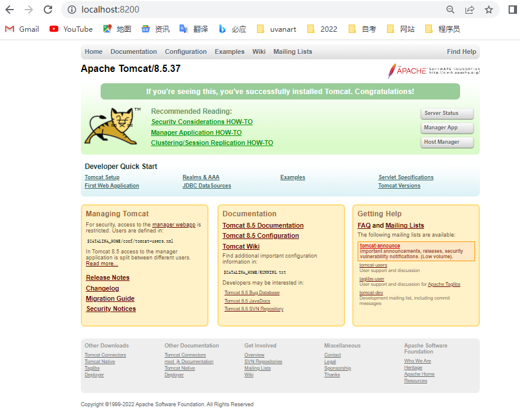Viewport: 520px width, 420px height.
Task: Open the 自考 bookmark folder
Action: pyautogui.click(x=362, y=29)
